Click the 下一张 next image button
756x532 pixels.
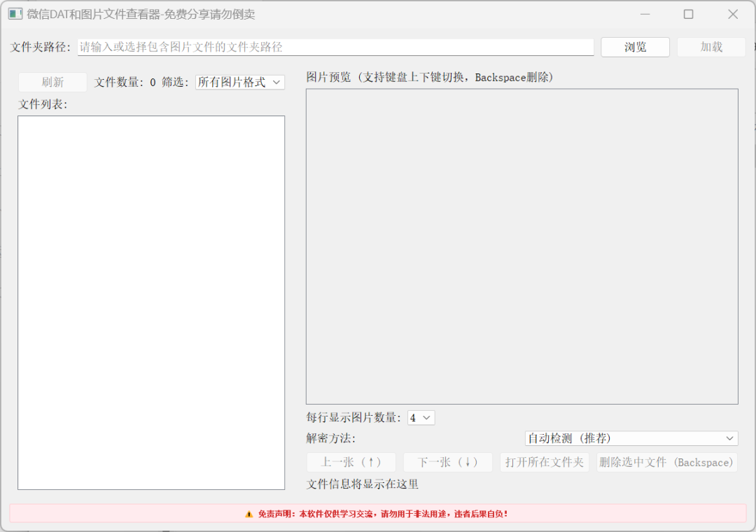(447, 461)
